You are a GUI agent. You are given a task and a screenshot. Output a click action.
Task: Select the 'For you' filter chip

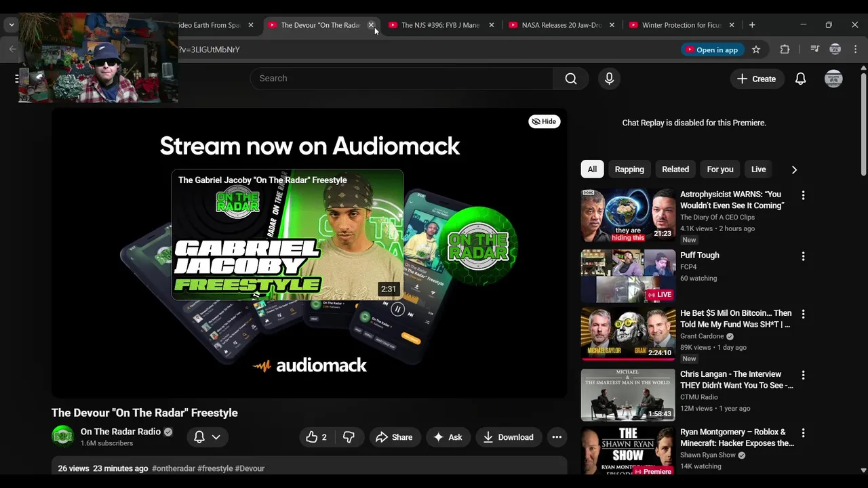[720, 169]
